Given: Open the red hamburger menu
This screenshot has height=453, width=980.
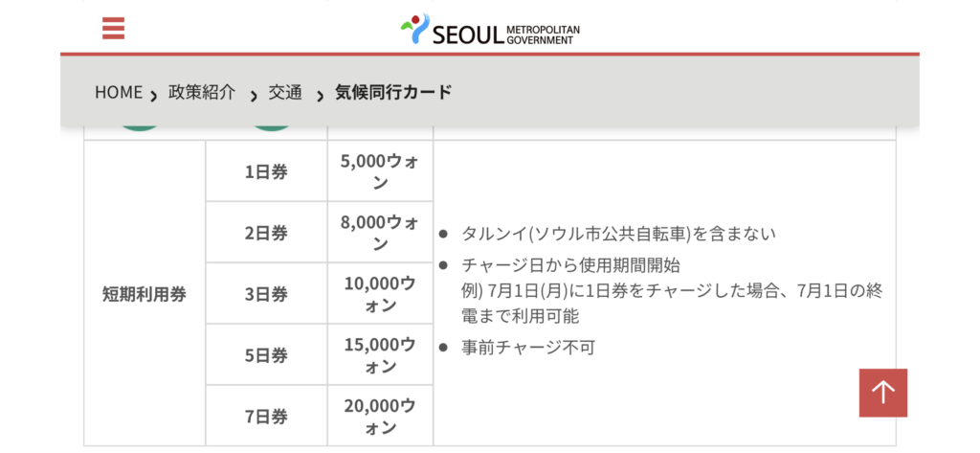Looking at the screenshot, I should [x=114, y=28].
